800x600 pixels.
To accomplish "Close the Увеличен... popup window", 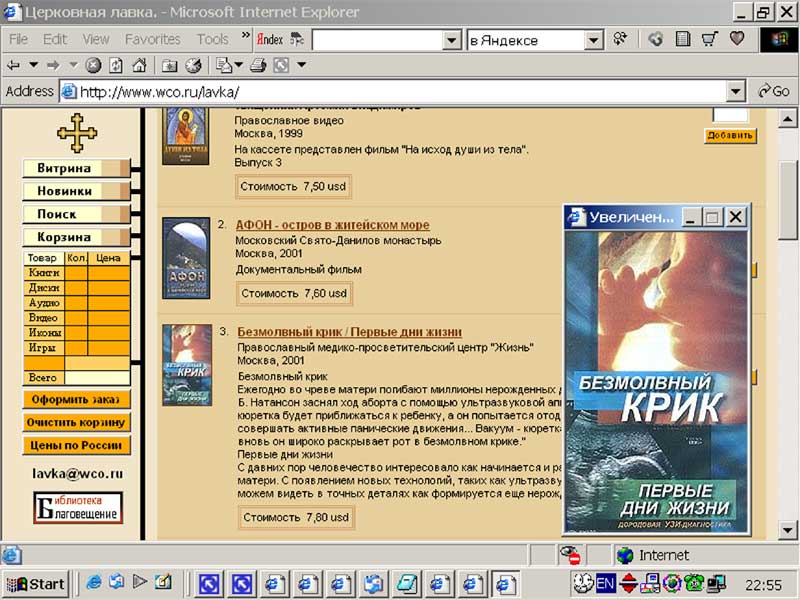I will [735, 217].
